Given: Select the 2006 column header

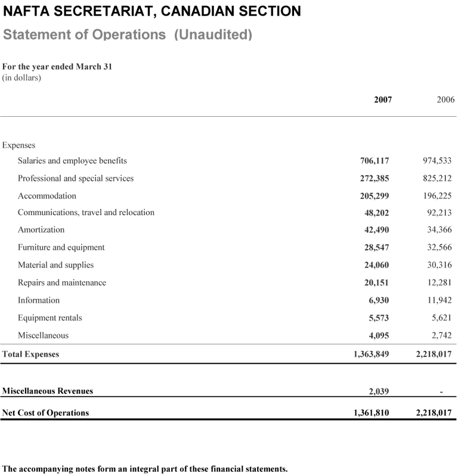Looking at the screenshot, I should coord(445,99).
